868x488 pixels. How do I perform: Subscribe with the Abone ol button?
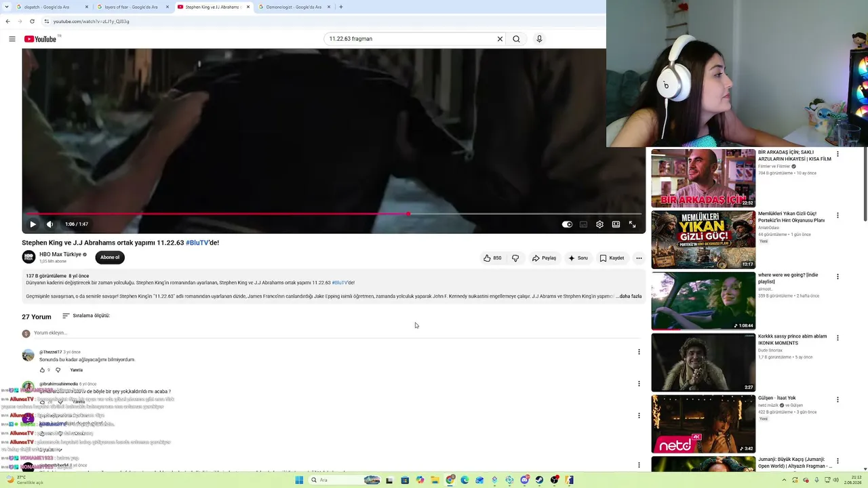[x=110, y=258]
